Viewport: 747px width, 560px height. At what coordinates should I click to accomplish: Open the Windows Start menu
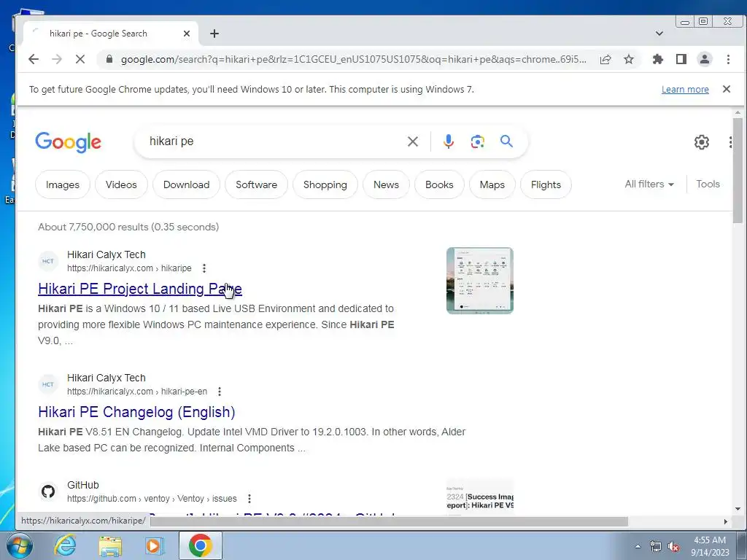[20, 545]
